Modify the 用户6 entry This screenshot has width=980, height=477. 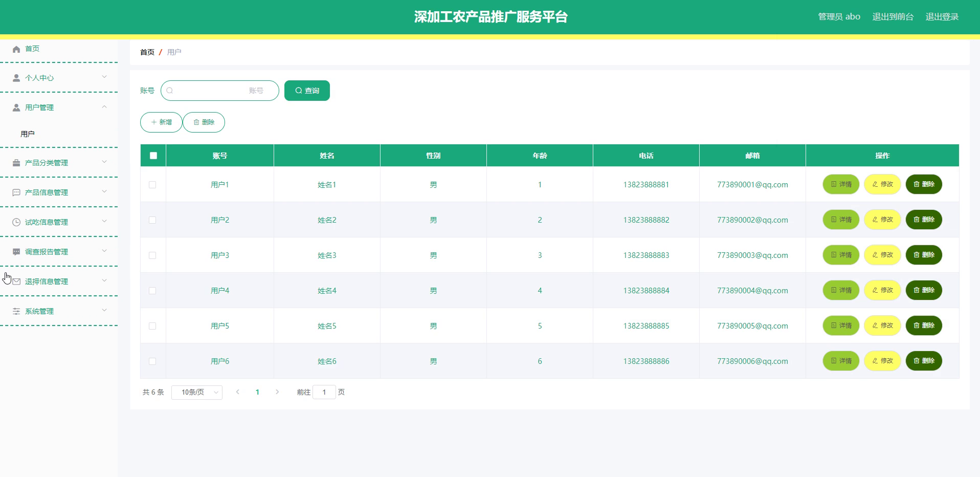[882, 361]
